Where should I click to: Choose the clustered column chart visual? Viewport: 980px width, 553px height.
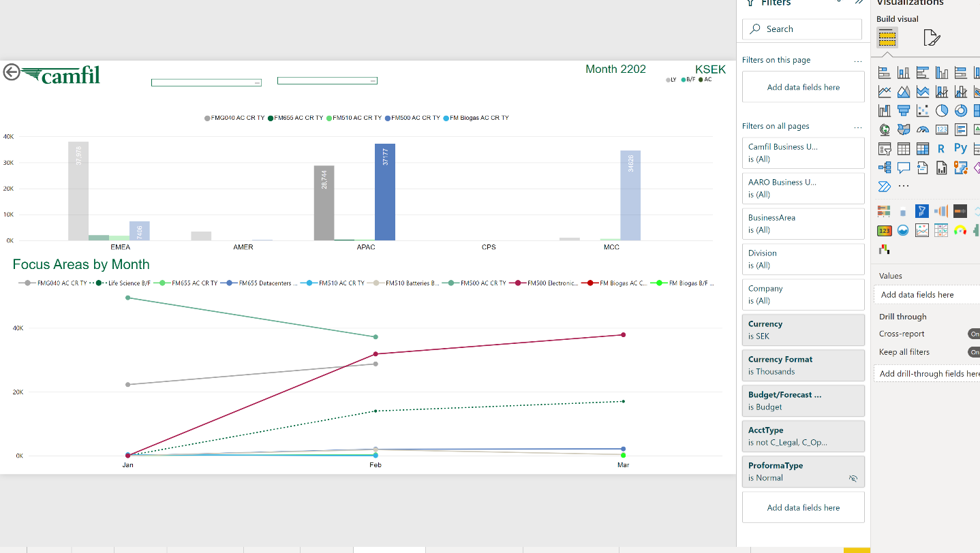pos(942,72)
